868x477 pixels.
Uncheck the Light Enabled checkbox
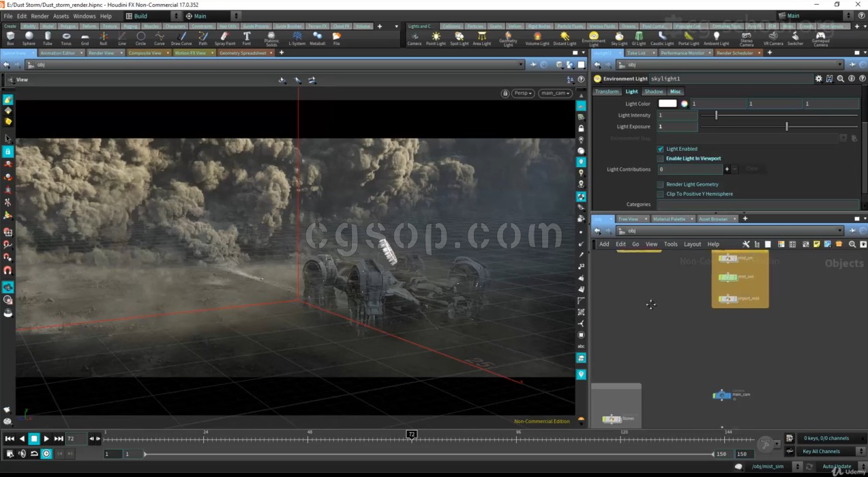660,149
